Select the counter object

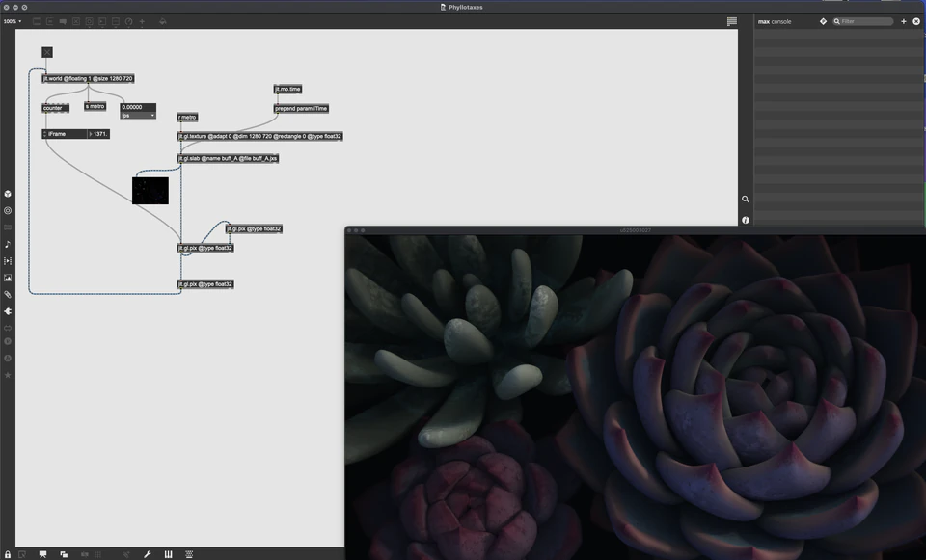click(x=56, y=108)
